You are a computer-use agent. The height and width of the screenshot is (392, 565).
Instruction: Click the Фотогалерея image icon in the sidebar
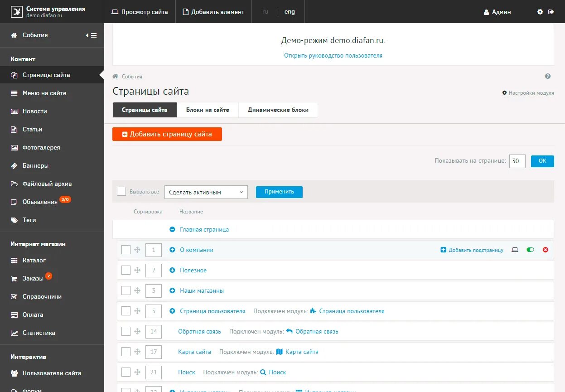14,147
